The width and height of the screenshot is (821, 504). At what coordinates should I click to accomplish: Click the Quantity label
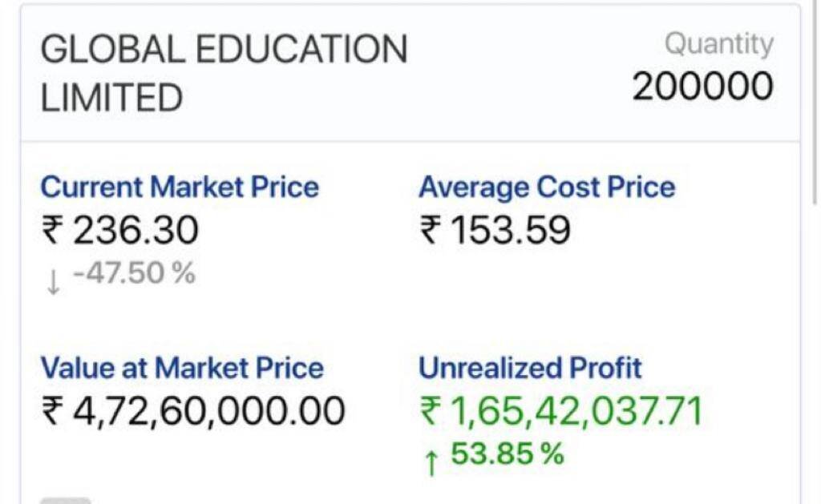718,45
